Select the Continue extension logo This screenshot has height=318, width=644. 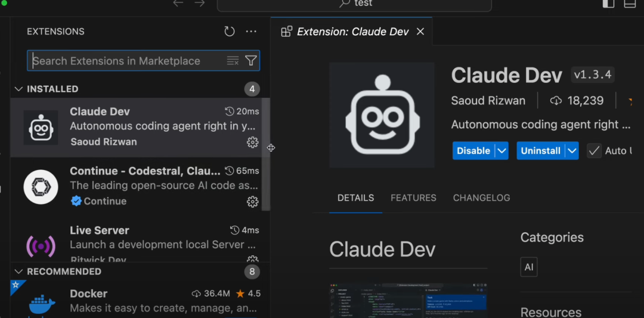pos(41,187)
